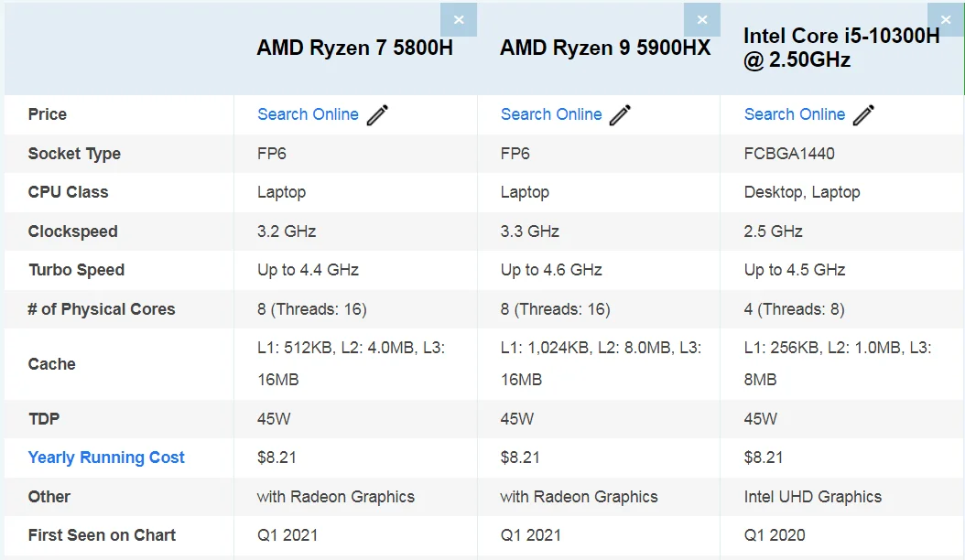The image size is (965, 560).
Task: Edit price for Ryzen 9 5900HX with pencil
Action: tap(621, 115)
